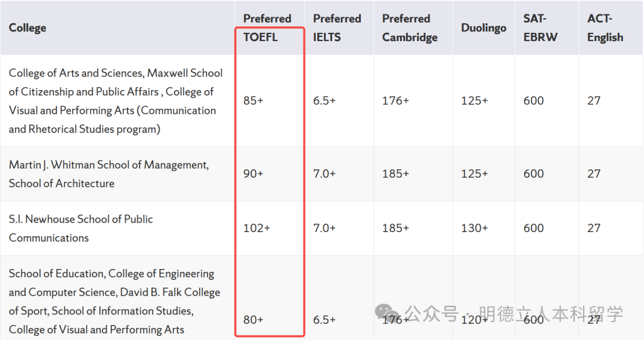Click the 102+ TOEFL score cell
This screenshot has height=340, width=644.
[256, 228]
